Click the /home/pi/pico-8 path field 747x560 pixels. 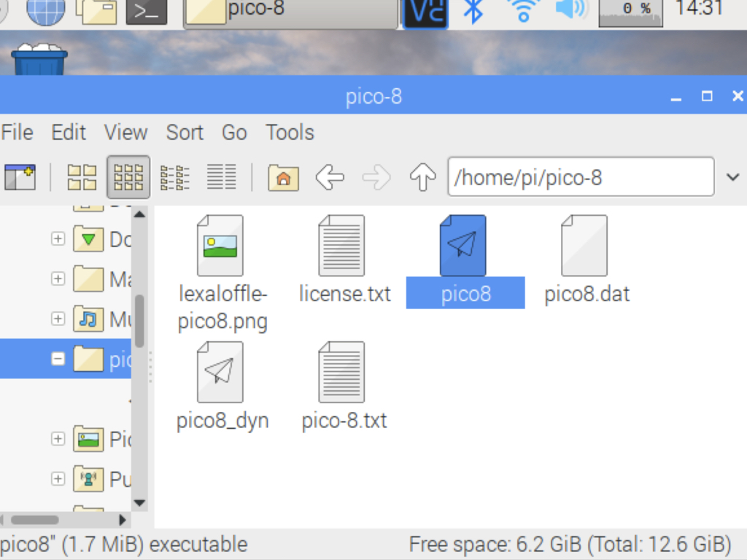click(581, 176)
